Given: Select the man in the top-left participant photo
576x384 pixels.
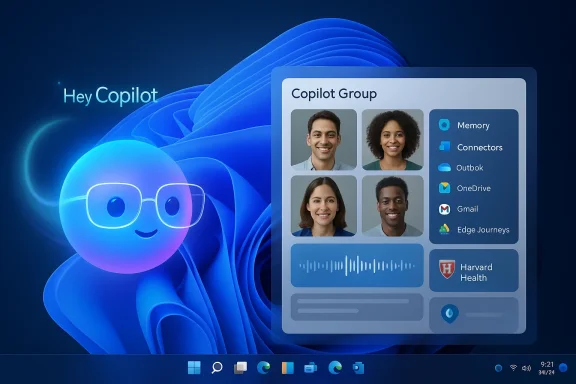Looking at the screenshot, I should click(x=324, y=139).
